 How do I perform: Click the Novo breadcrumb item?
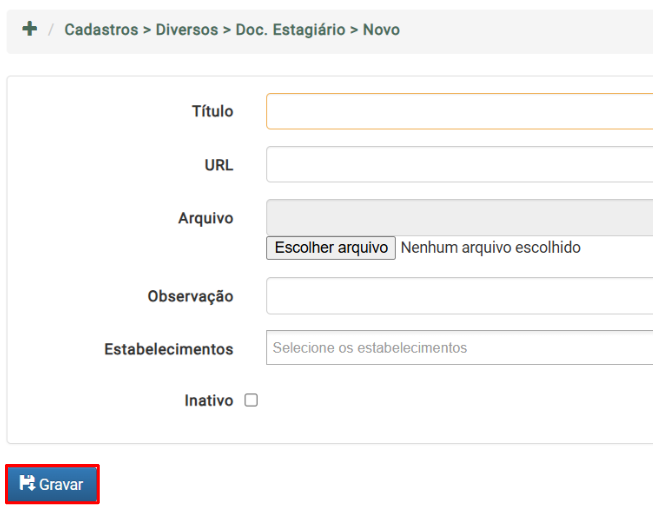click(x=381, y=30)
